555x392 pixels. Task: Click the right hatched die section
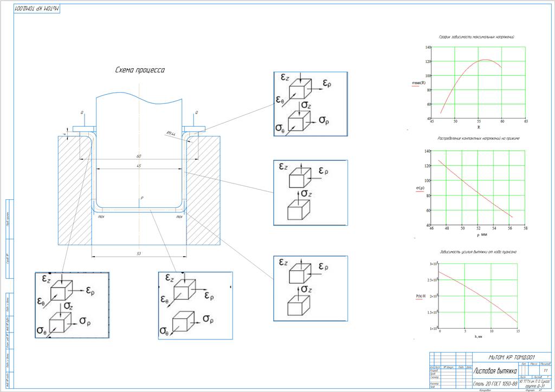[x=203, y=191]
